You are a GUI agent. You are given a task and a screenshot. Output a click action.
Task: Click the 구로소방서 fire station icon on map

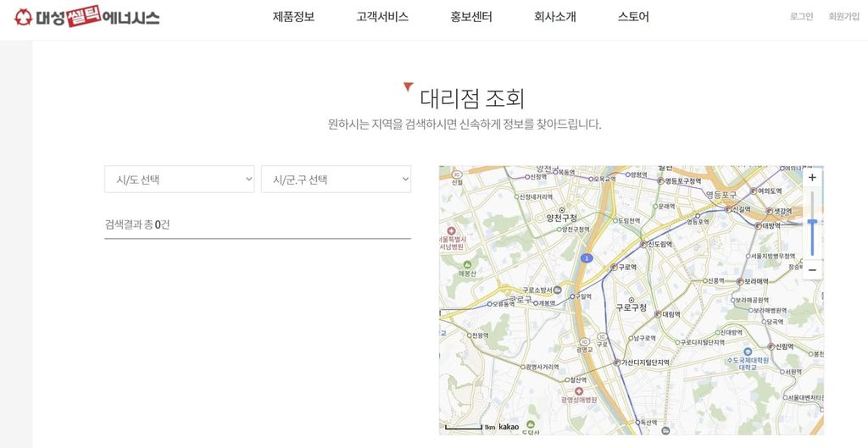coord(558,290)
